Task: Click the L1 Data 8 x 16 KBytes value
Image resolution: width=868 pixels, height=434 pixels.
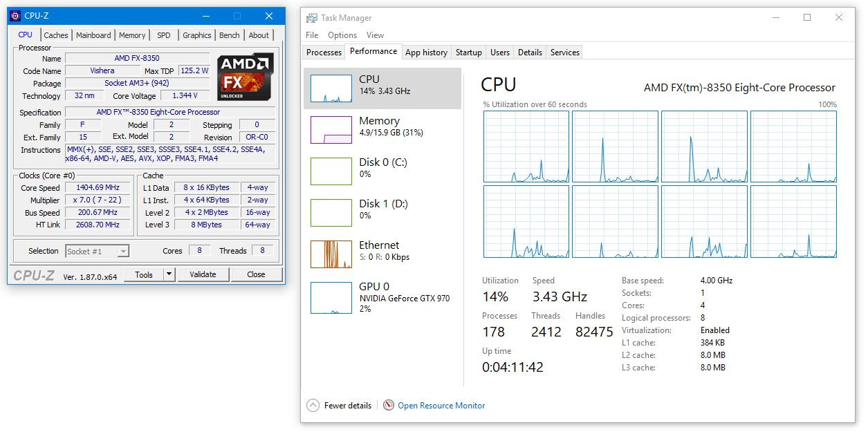Action: coord(206,188)
